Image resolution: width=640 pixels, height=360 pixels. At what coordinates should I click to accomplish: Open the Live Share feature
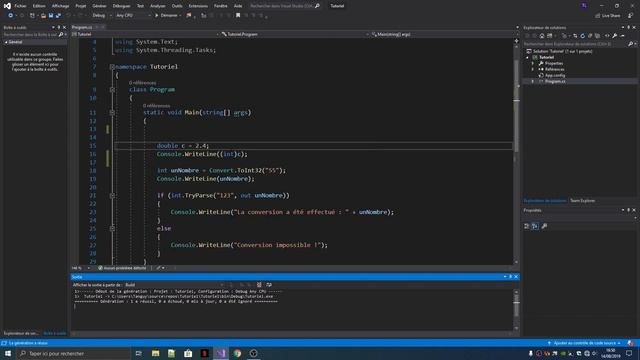[607, 16]
